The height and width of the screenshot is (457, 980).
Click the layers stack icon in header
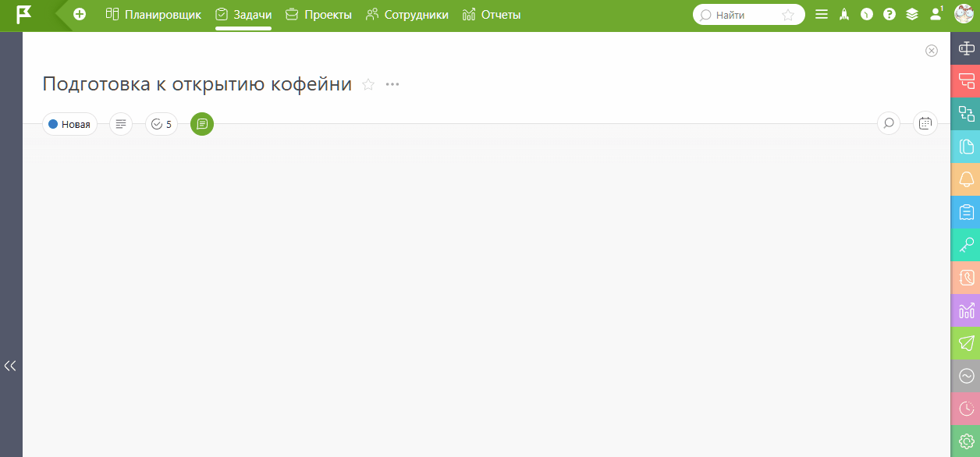point(912,15)
